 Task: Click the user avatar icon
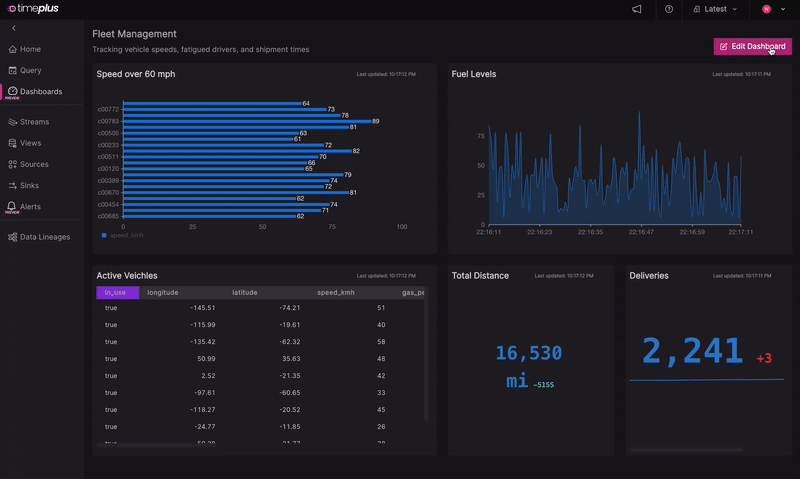click(766, 9)
